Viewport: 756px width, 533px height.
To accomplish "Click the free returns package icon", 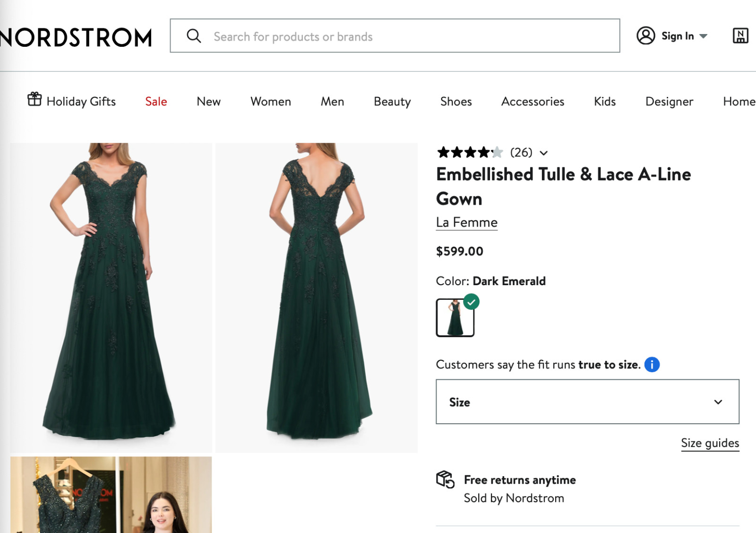I will click(445, 480).
